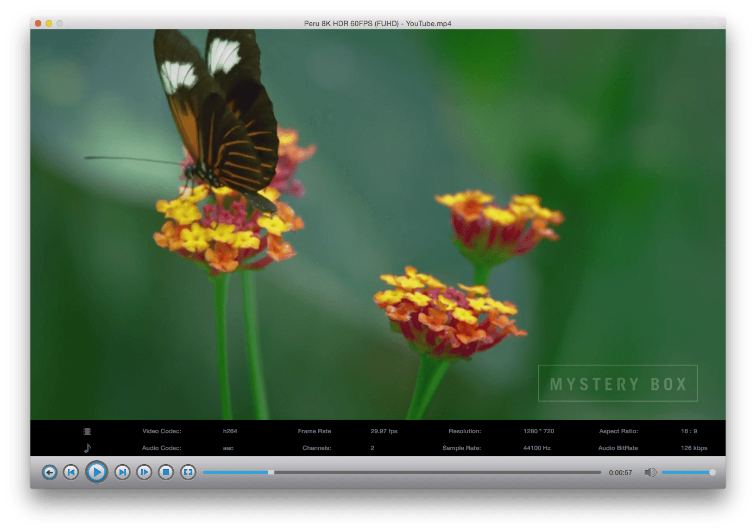Click the Sample Rate label

pos(462,448)
